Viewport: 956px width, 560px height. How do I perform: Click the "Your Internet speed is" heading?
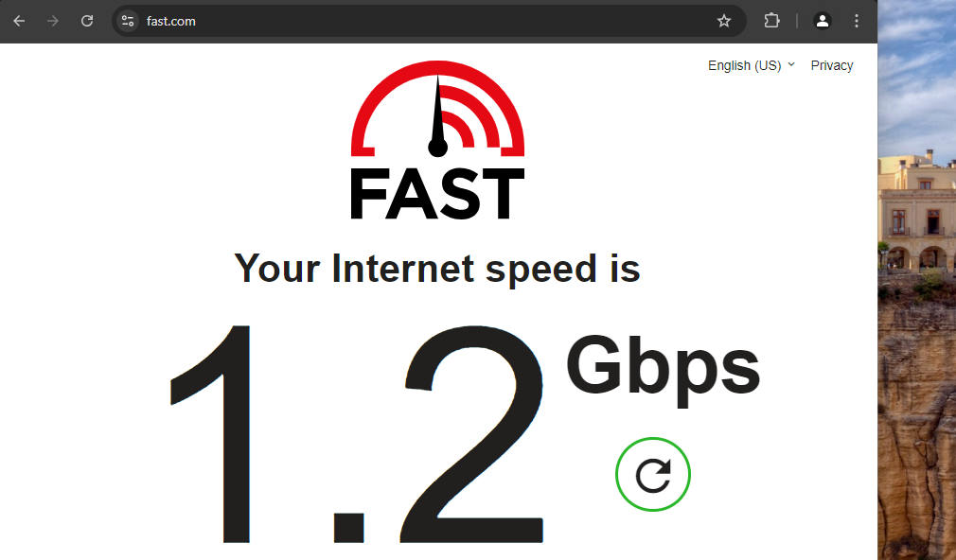coord(437,270)
